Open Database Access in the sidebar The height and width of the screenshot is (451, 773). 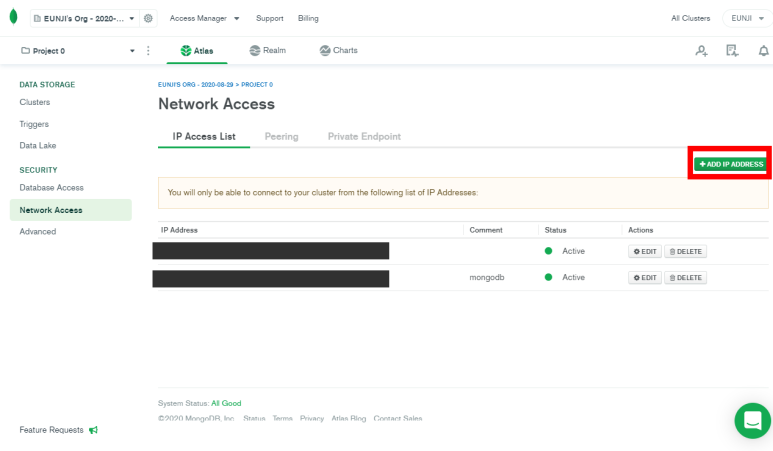point(52,188)
